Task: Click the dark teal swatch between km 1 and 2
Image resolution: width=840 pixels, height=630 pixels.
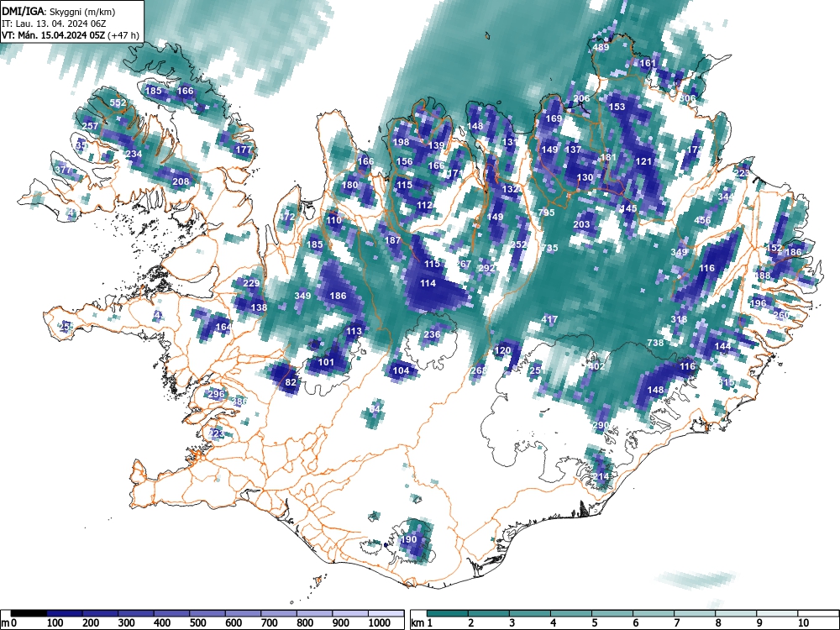Action: [448, 613]
